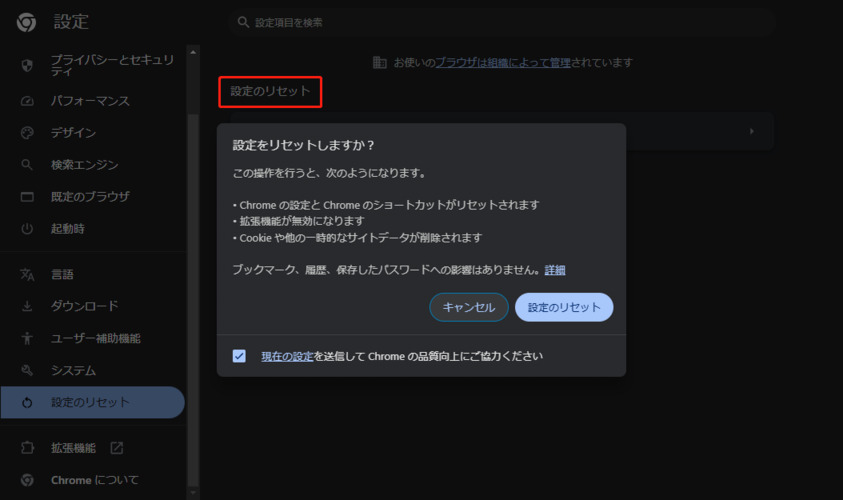Click the sidebar scroll up arrow

(193, 52)
